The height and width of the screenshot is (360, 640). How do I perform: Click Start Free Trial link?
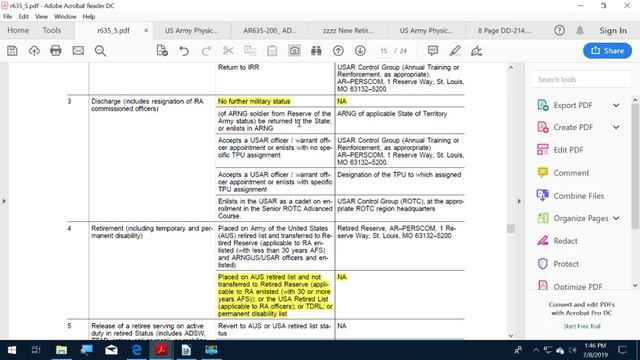point(582,326)
